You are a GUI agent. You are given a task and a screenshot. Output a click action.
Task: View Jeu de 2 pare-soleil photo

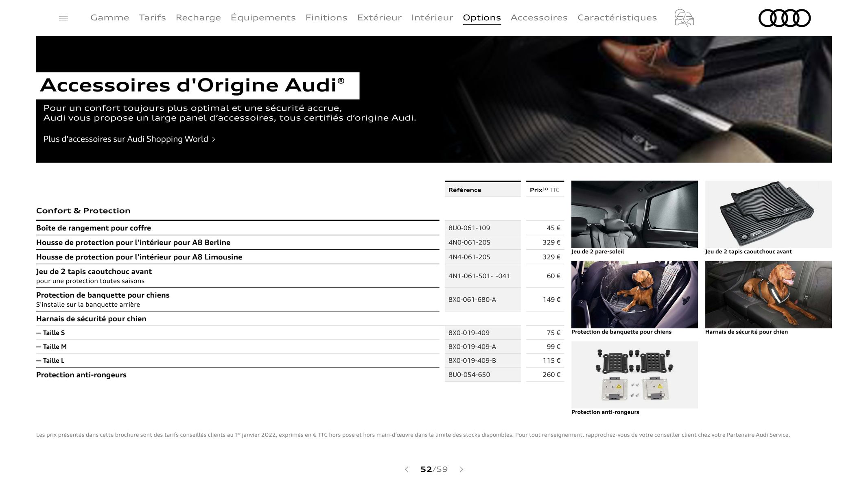pyautogui.click(x=634, y=214)
